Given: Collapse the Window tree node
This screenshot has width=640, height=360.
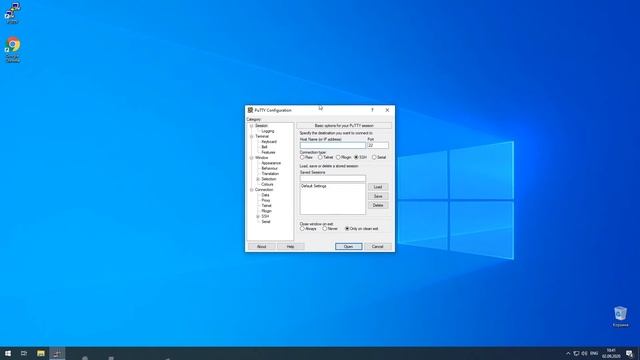Looking at the screenshot, I should pyautogui.click(x=251, y=158).
